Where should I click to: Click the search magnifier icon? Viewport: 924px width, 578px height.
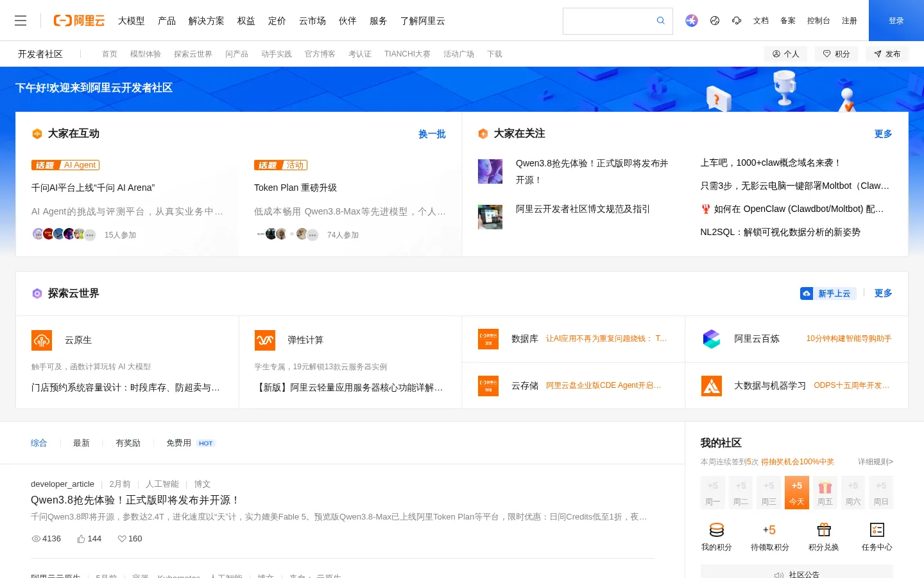click(660, 21)
